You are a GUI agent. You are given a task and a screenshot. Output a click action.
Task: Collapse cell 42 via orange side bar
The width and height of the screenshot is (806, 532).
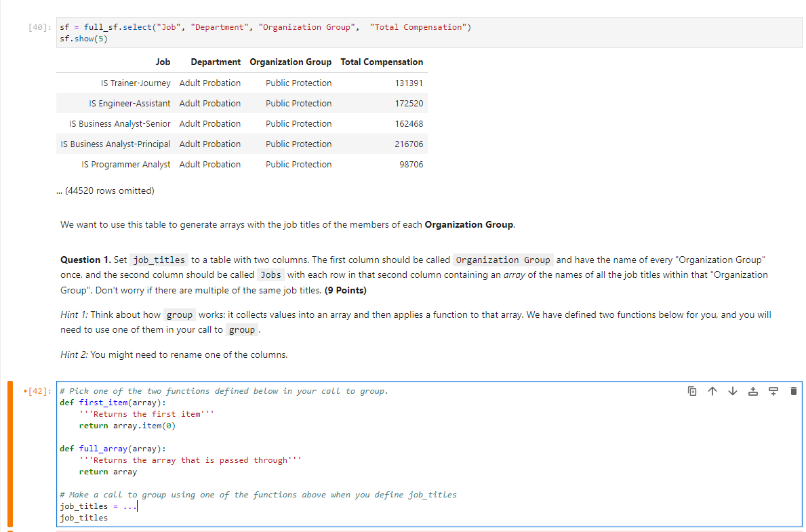pos(9,454)
